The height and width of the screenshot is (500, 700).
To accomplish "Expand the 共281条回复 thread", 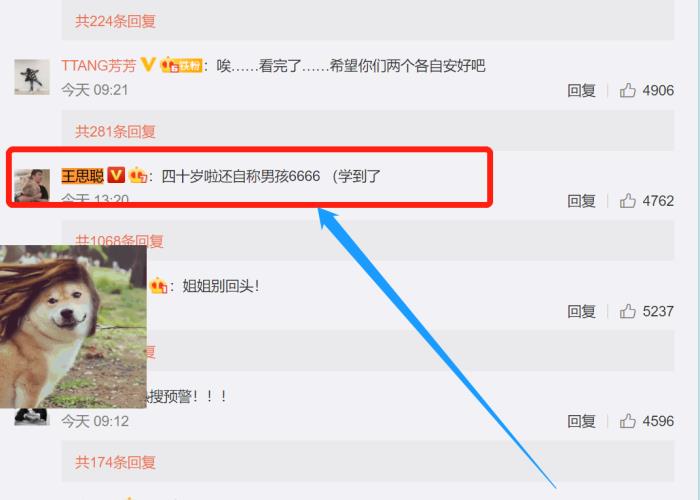I will pos(115,131).
